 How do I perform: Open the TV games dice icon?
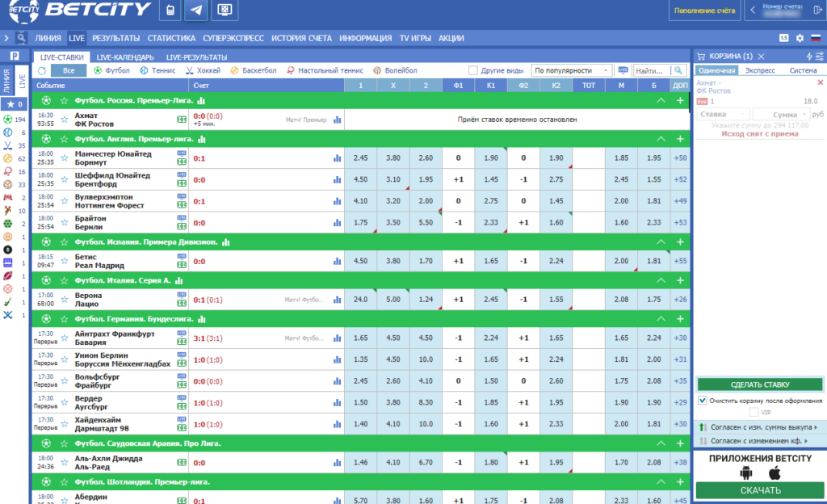225,10
